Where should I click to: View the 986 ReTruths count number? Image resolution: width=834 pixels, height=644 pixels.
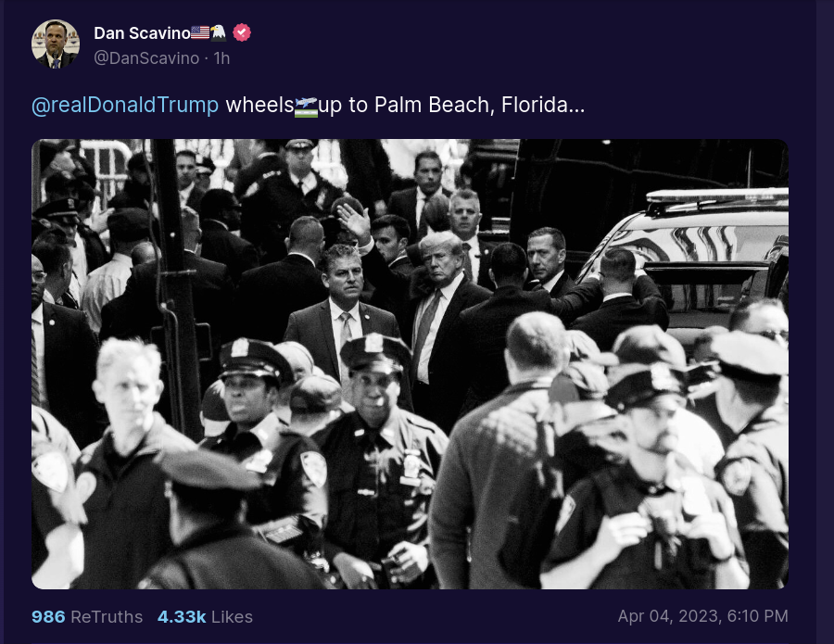click(x=48, y=617)
